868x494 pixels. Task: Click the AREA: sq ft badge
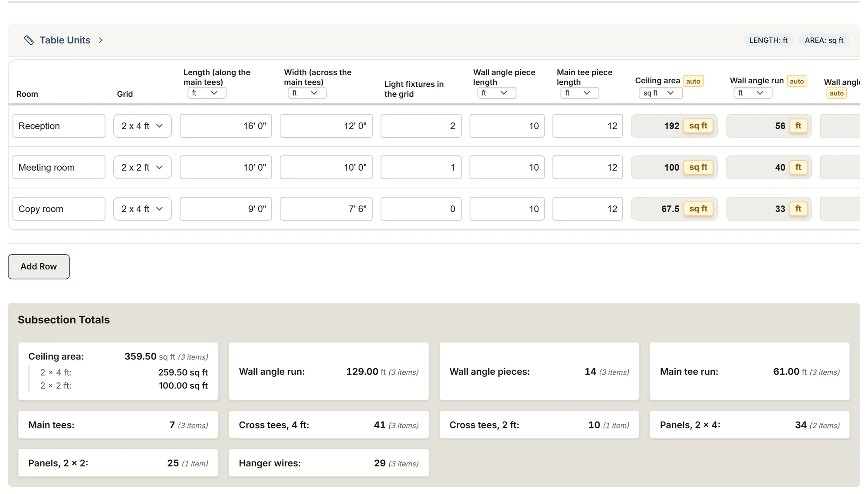pos(824,40)
